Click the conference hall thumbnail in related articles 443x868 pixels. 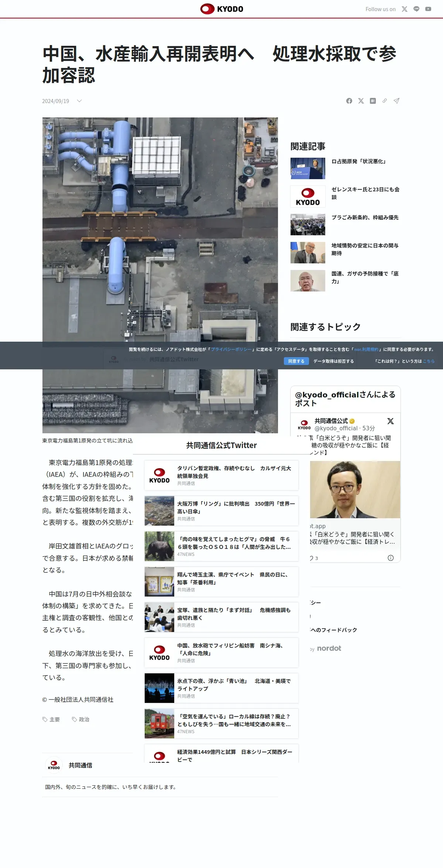pyautogui.click(x=308, y=225)
